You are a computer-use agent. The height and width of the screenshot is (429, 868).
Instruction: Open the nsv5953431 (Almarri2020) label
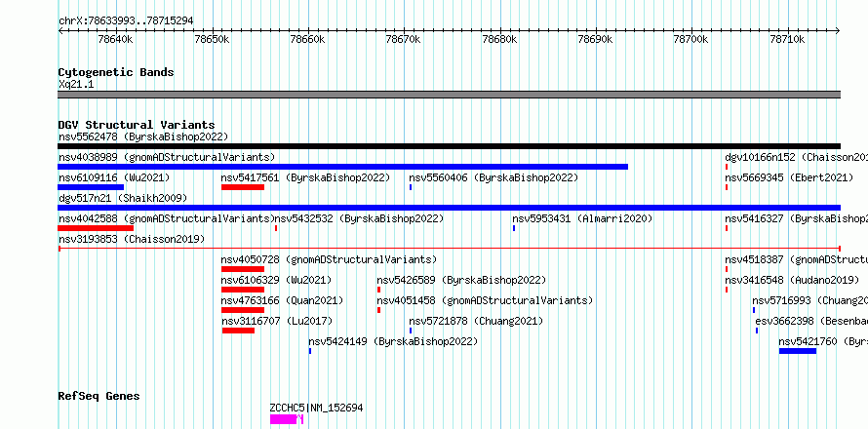pyautogui.click(x=582, y=218)
